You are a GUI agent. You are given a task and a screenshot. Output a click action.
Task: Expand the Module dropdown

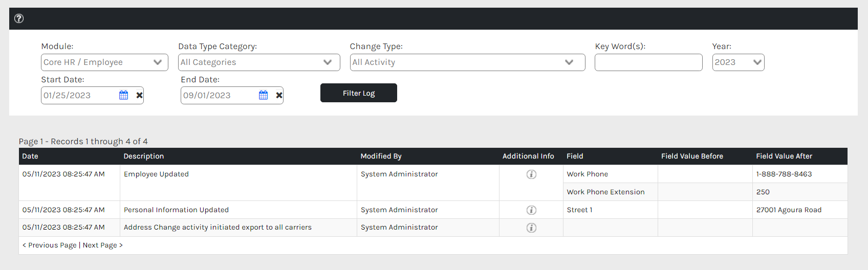coord(104,62)
